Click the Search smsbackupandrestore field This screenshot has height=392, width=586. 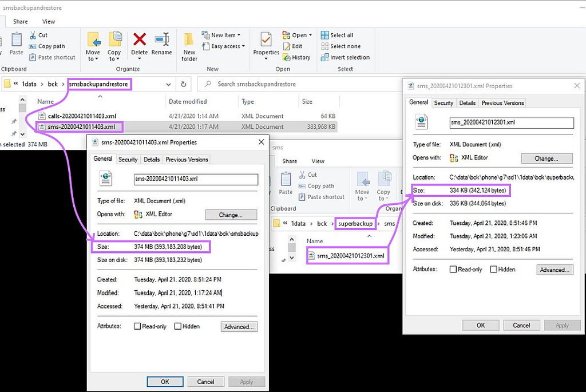click(x=299, y=84)
